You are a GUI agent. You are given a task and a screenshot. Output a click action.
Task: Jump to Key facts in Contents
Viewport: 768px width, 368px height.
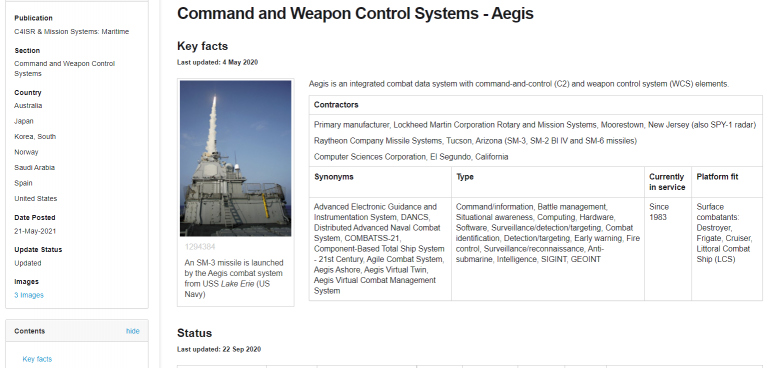tap(37, 359)
